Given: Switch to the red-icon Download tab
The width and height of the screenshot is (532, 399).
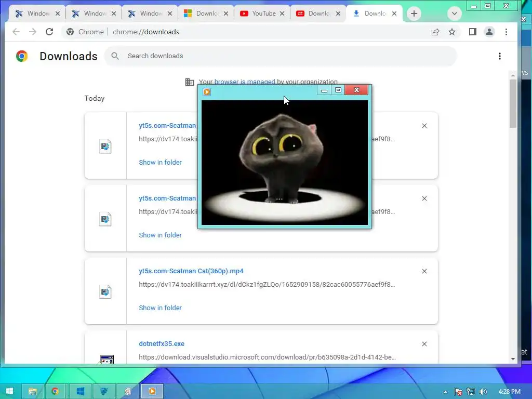Looking at the screenshot, I should [318, 14].
